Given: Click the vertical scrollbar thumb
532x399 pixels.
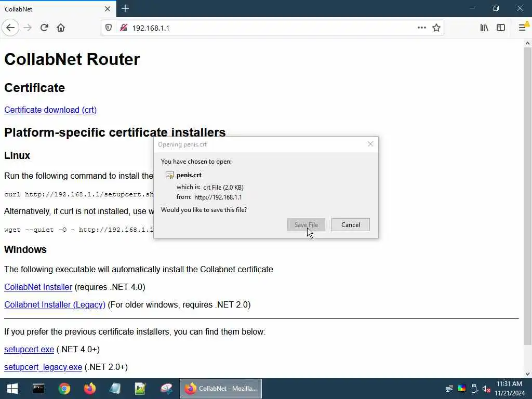Looking at the screenshot, I should pos(527,196).
